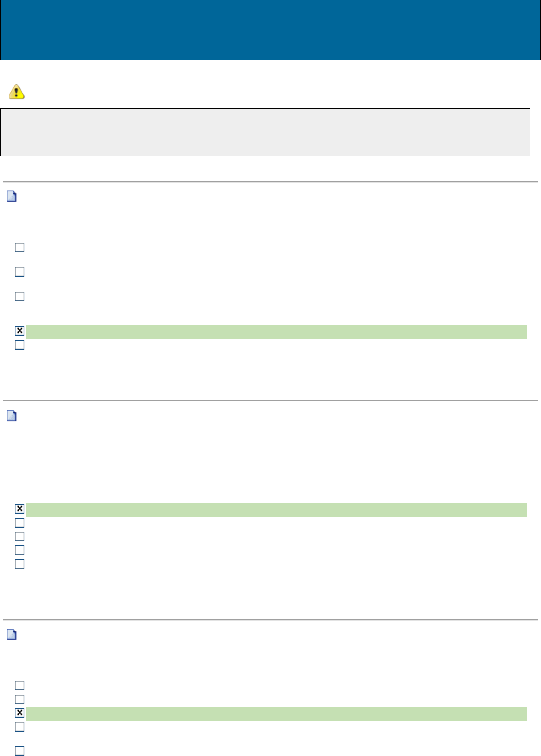Click the green highlighted answer in question one
The image size is (541, 756).
[x=276, y=332]
